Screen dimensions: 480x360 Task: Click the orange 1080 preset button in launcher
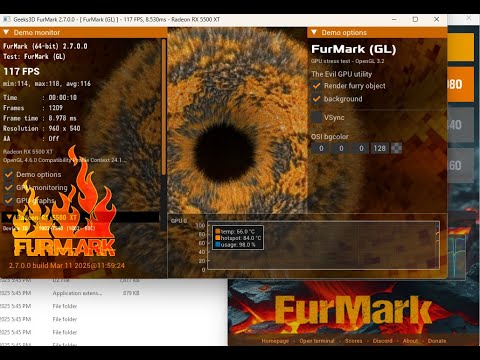pyautogui.click(x=460, y=84)
